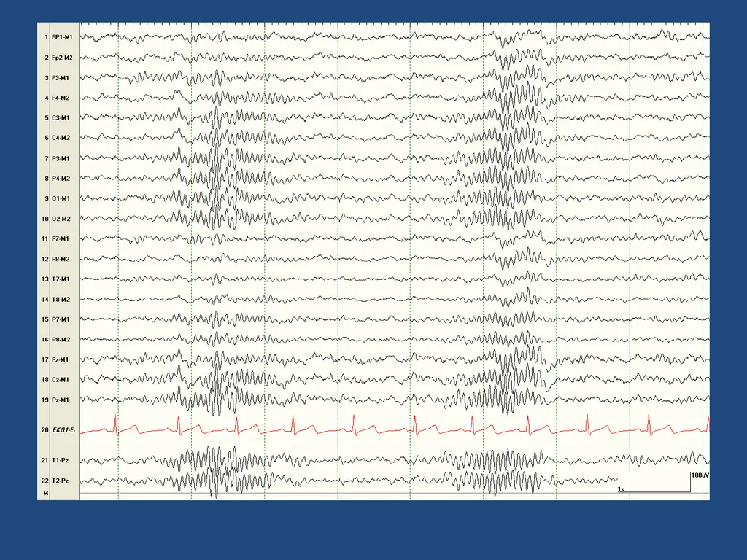747x560 pixels.
Task: Click the T1-Pz channel label
Action: (x=61, y=461)
